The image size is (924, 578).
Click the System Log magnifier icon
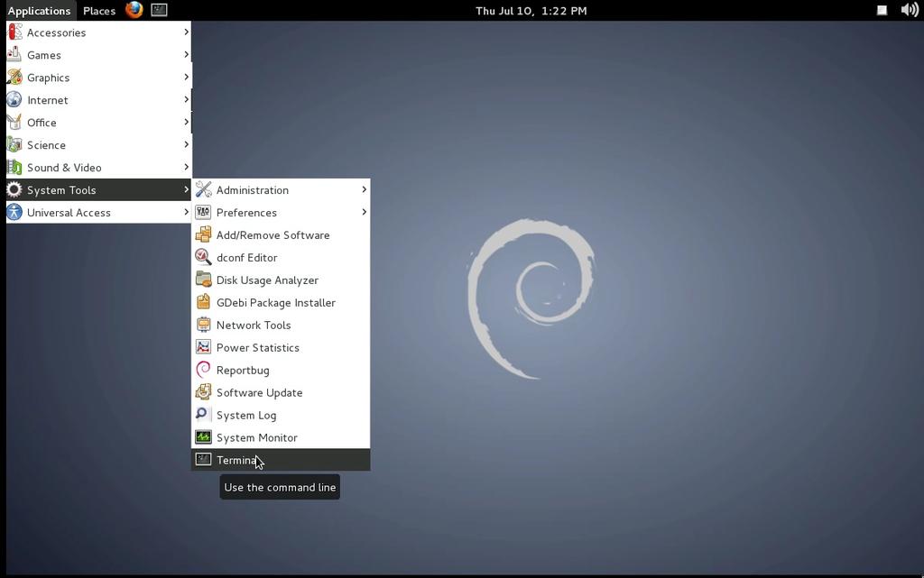pos(203,415)
